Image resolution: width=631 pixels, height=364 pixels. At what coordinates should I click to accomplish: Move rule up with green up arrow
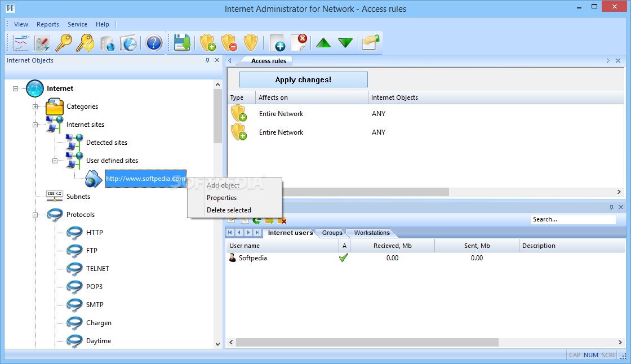coord(323,43)
